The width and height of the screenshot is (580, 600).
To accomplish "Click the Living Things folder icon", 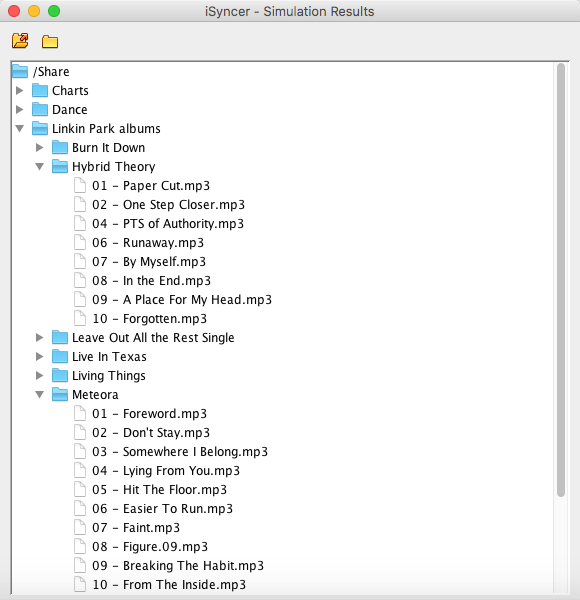I will tap(60, 375).
